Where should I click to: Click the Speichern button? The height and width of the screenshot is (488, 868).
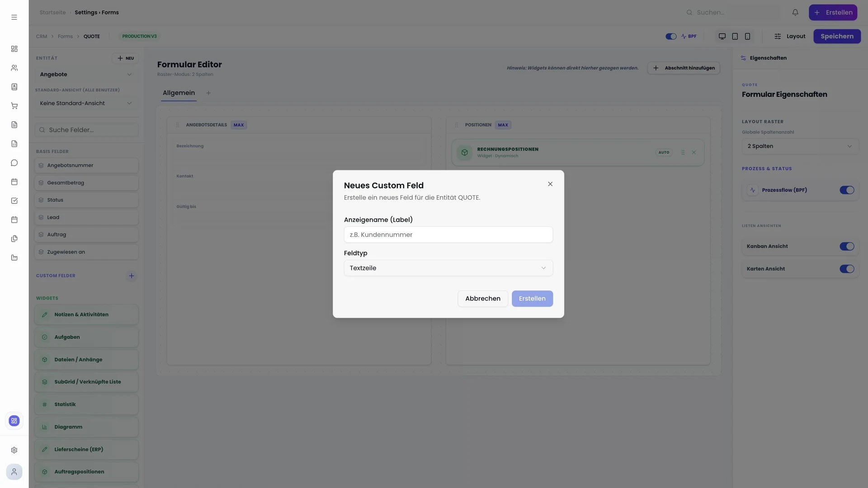click(x=837, y=36)
